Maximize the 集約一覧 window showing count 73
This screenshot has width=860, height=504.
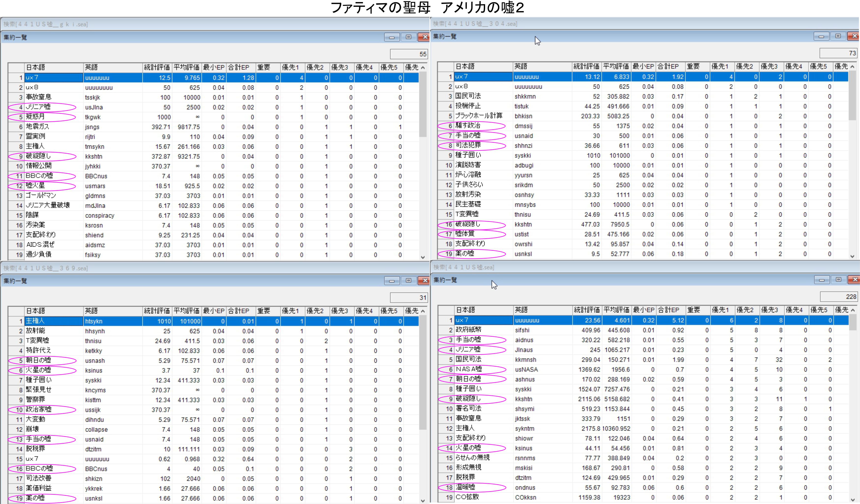pyautogui.click(x=838, y=36)
